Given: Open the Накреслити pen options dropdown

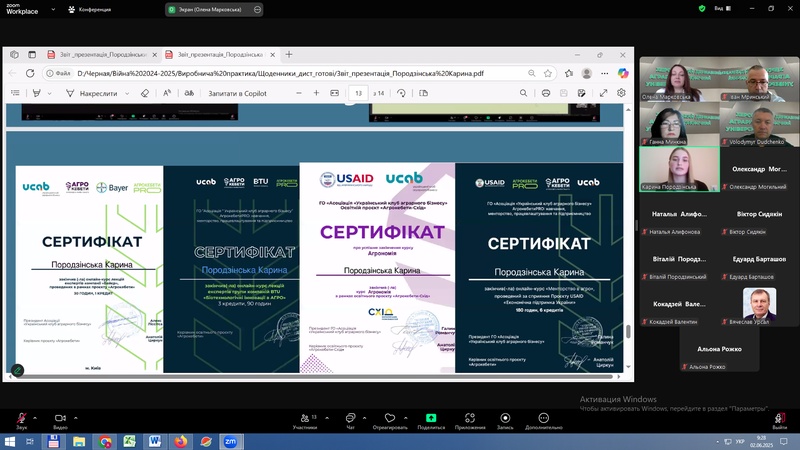Looking at the screenshot, I should pyautogui.click(x=127, y=93).
